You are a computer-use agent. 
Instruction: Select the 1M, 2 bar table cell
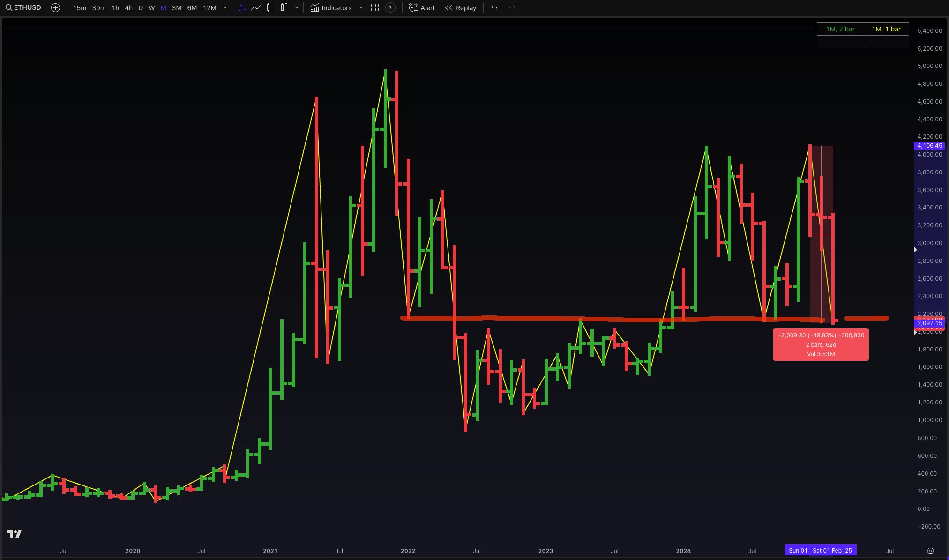coord(840,29)
